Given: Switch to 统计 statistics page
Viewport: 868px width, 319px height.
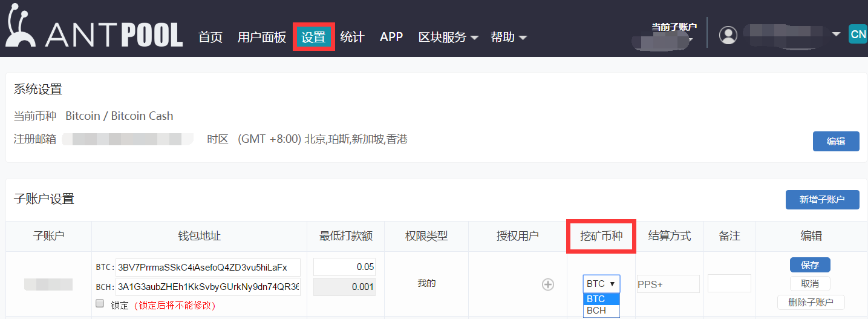Looking at the screenshot, I should (352, 38).
